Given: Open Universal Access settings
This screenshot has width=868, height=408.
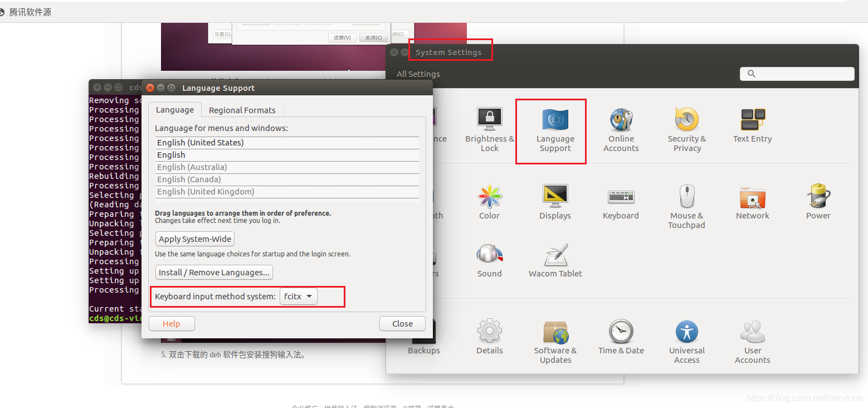Looking at the screenshot, I should click(x=686, y=341).
